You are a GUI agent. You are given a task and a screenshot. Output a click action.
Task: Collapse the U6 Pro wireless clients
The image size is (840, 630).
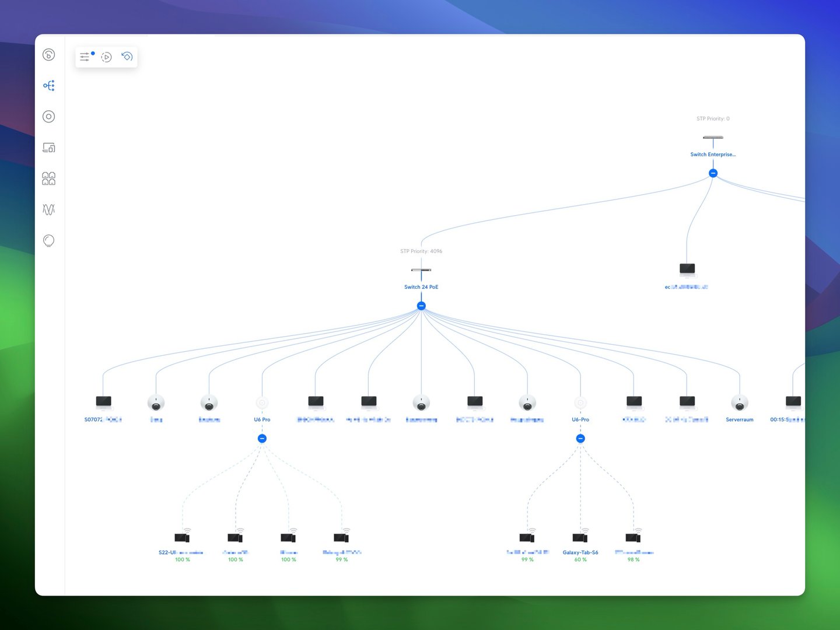click(x=262, y=438)
